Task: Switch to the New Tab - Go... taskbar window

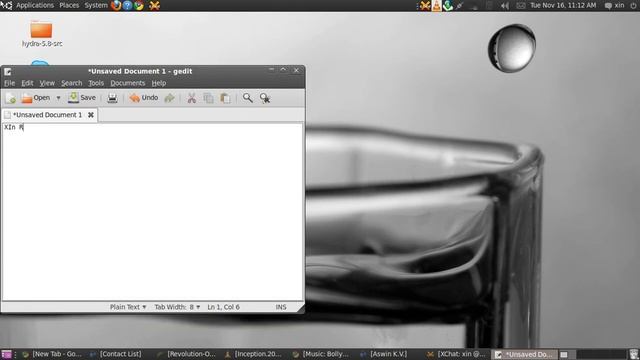Action: click(x=52, y=354)
